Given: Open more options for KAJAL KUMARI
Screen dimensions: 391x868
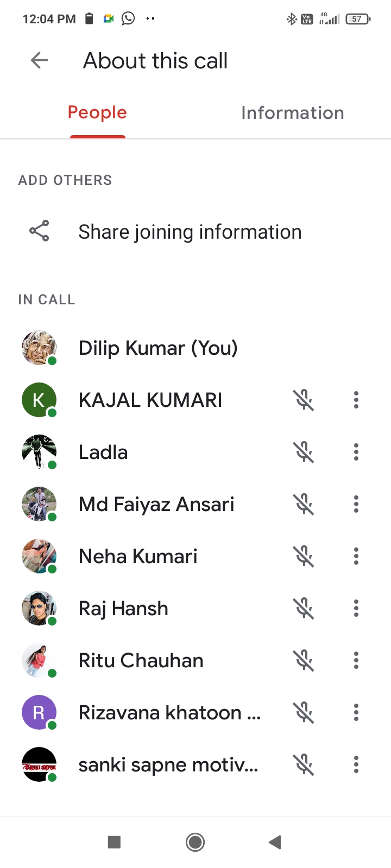Looking at the screenshot, I should (x=356, y=400).
